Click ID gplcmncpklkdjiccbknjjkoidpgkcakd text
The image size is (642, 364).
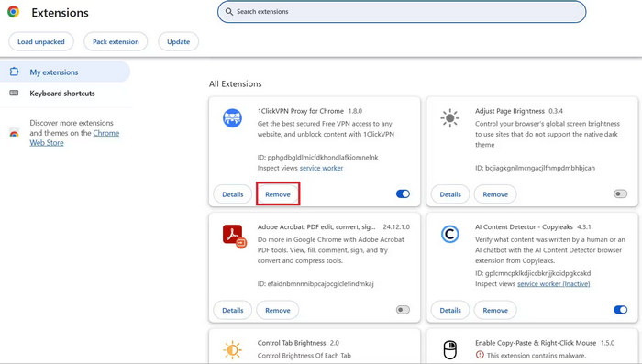tap(533, 273)
